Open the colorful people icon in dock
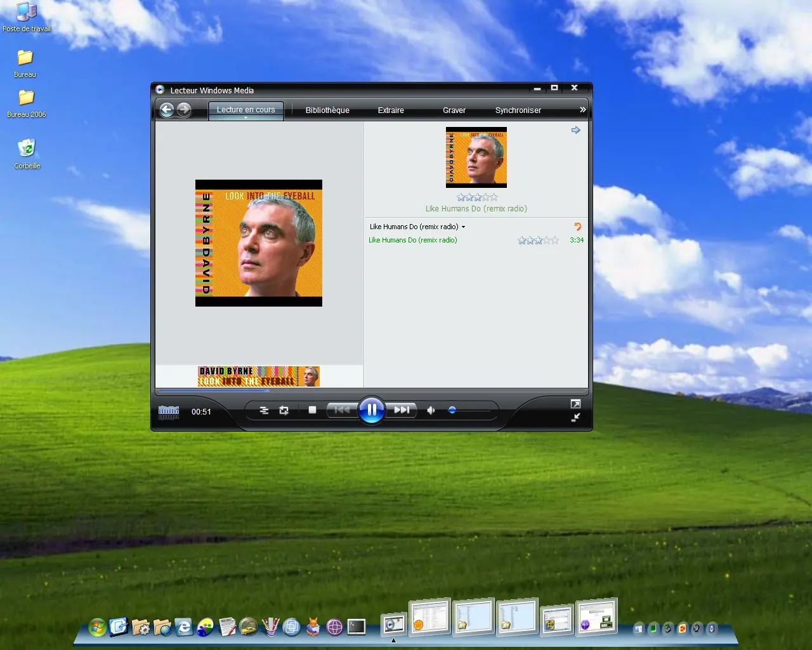The width and height of the screenshot is (812, 650). [x=206, y=628]
